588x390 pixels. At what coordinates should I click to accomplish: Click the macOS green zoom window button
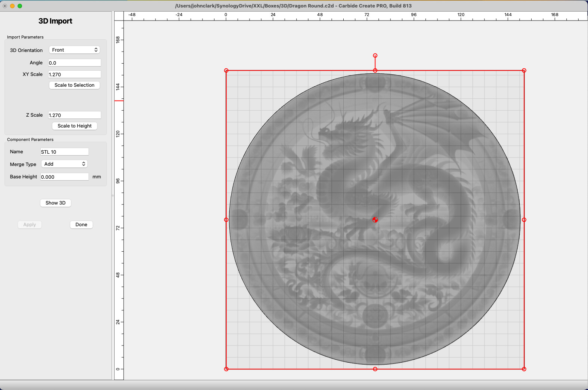pos(20,6)
